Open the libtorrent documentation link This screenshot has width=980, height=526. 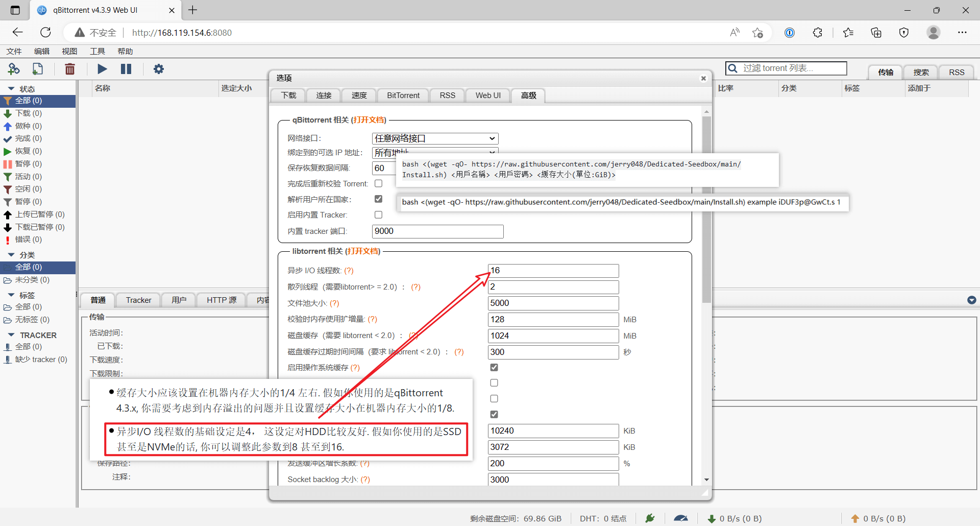[x=363, y=251]
